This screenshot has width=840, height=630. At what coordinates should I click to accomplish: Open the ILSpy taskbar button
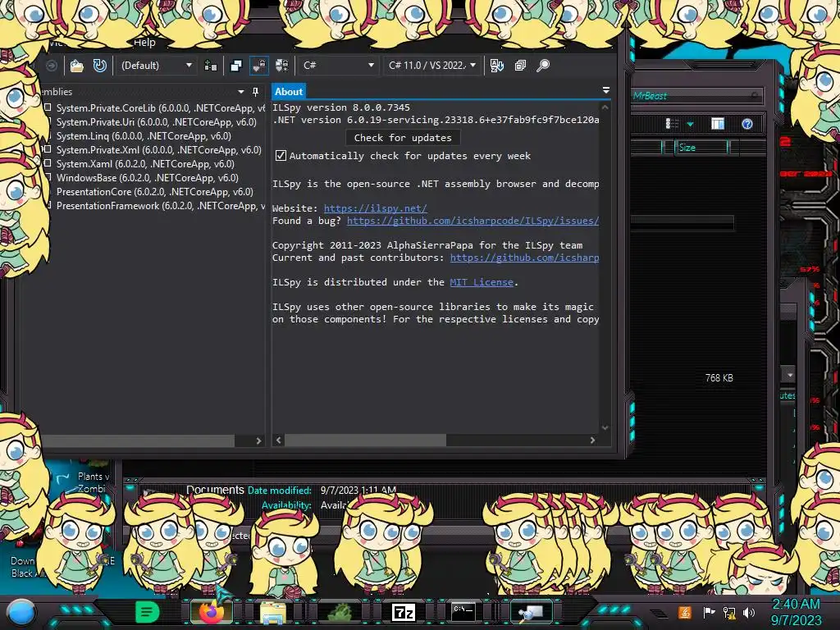click(531, 612)
